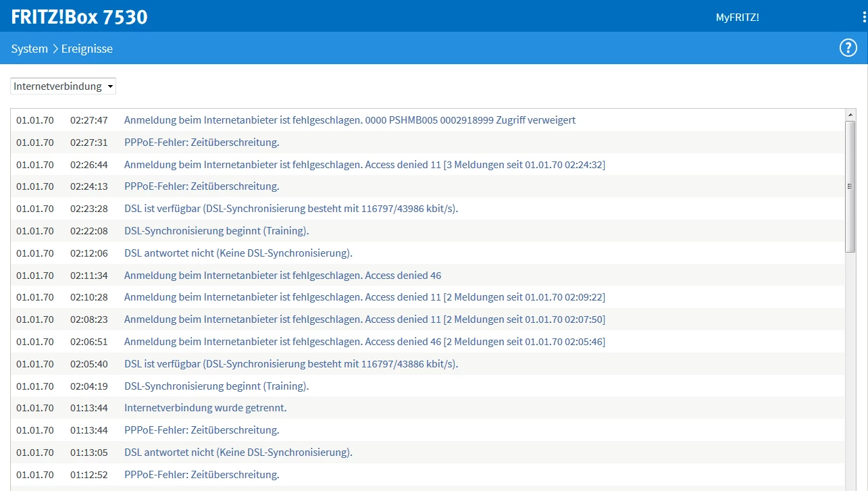Select the PPPoE-Fehler message at 01:12:52
Image resolution: width=868 pixels, height=491 pixels.
(x=202, y=475)
